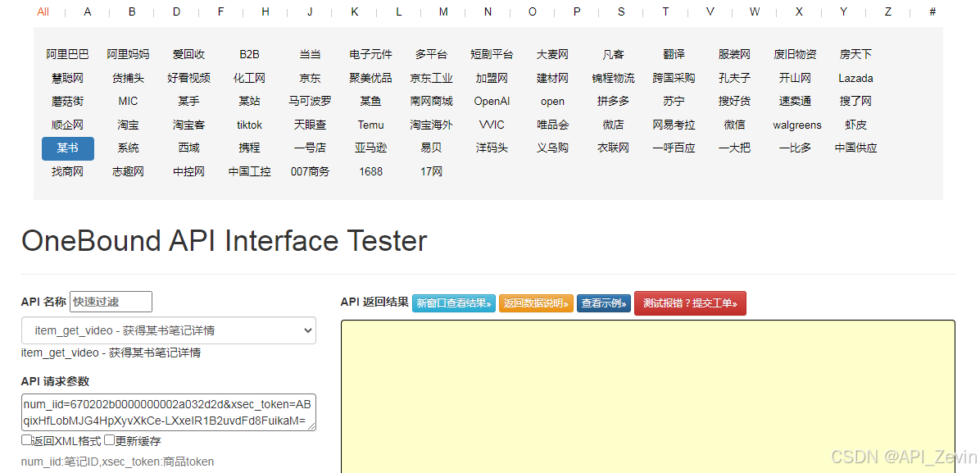This screenshot has width=980, height=473.
Task: Select the OpenAI platform entry
Action: click(492, 102)
